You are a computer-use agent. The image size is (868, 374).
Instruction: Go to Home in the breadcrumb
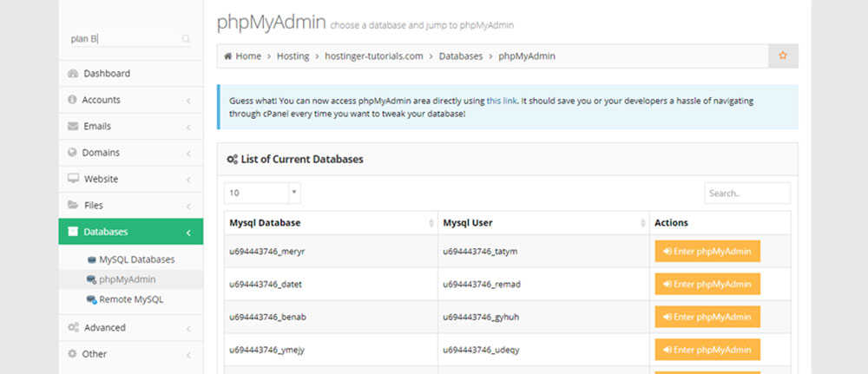[248, 56]
